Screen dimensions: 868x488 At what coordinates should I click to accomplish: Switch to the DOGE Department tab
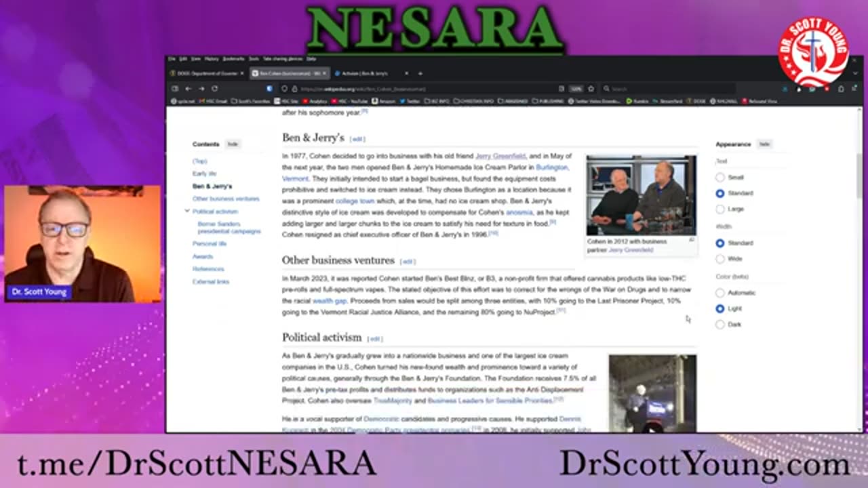pyautogui.click(x=206, y=73)
